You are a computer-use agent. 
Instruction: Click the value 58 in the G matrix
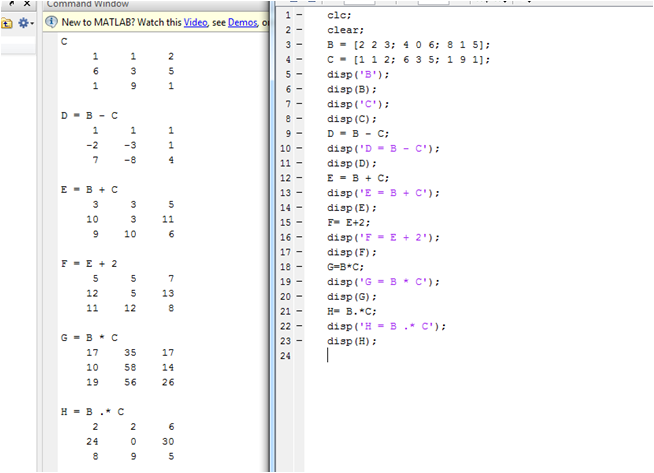tap(130, 367)
